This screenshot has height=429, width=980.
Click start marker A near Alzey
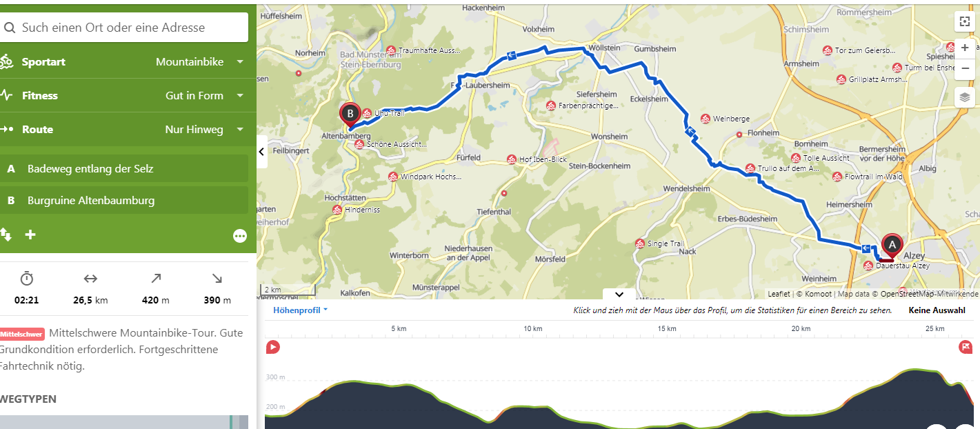[892, 246]
